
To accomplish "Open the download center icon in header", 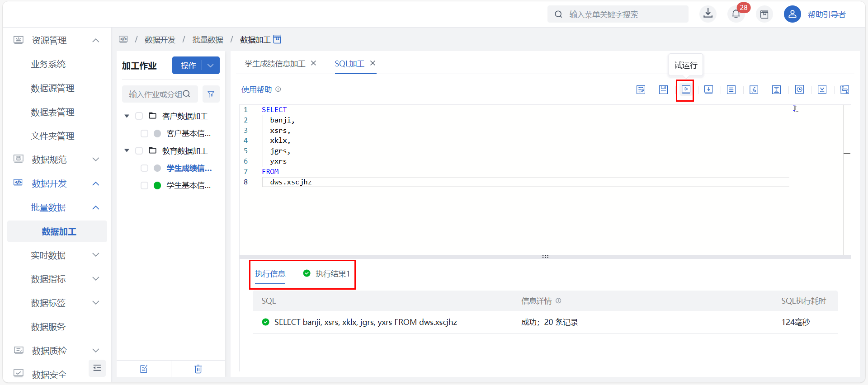I will [x=708, y=14].
